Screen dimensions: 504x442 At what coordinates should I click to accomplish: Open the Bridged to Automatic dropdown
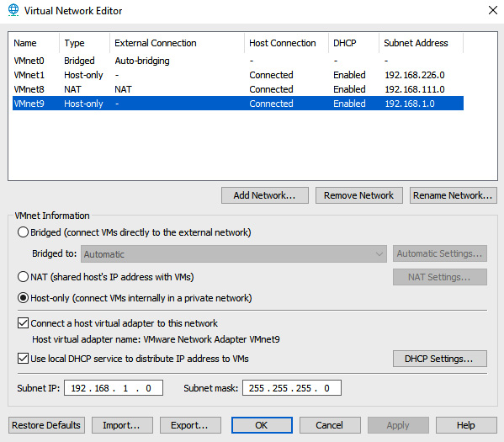(234, 253)
